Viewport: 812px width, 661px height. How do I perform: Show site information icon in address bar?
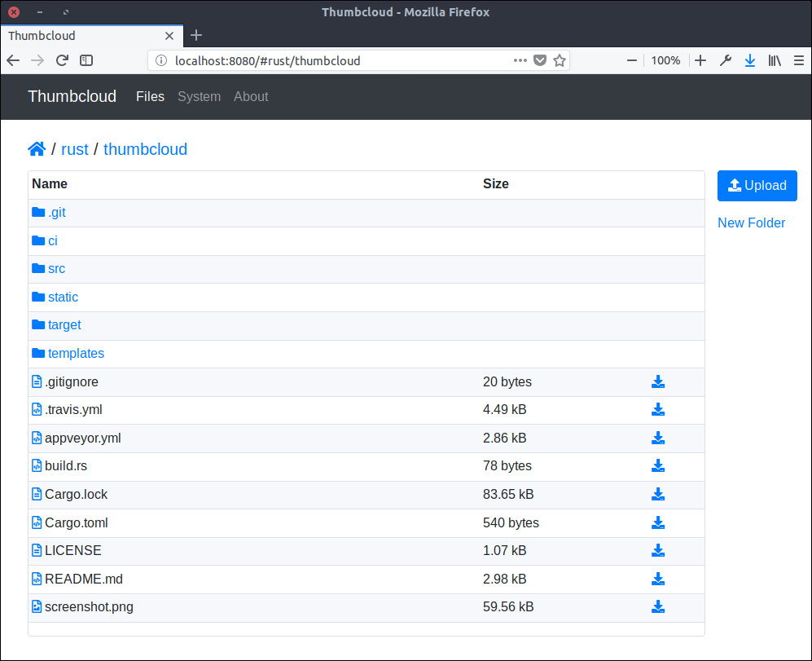[x=161, y=60]
